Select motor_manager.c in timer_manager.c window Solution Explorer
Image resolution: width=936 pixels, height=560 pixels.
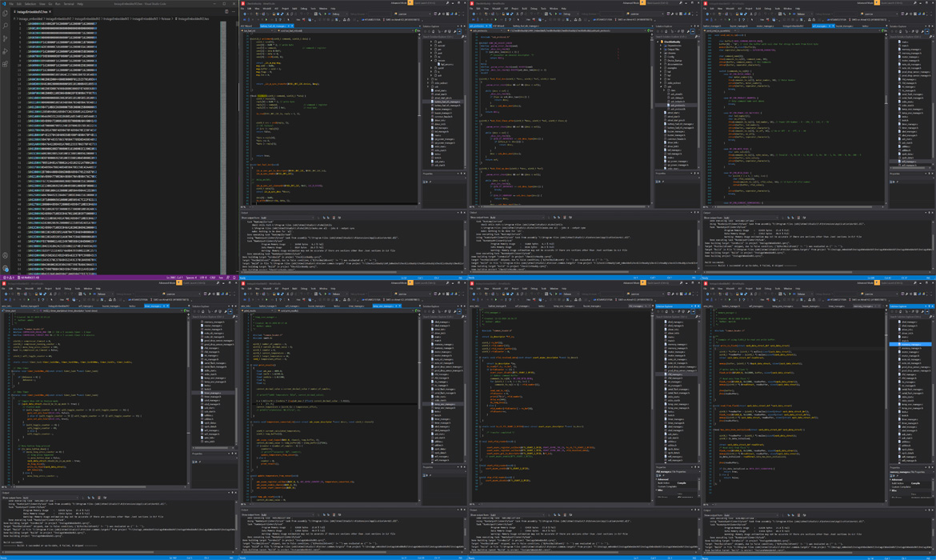tap(213, 326)
